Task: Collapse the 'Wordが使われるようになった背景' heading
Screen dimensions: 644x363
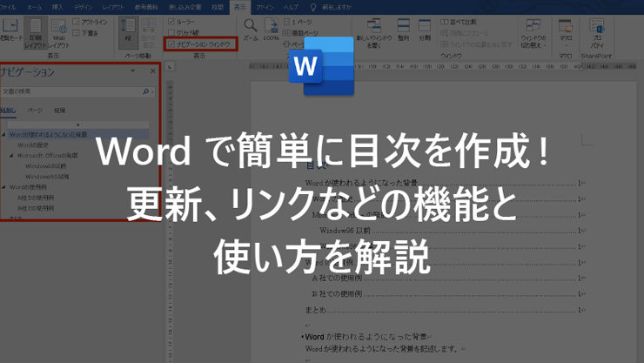Action: pos(3,134)
